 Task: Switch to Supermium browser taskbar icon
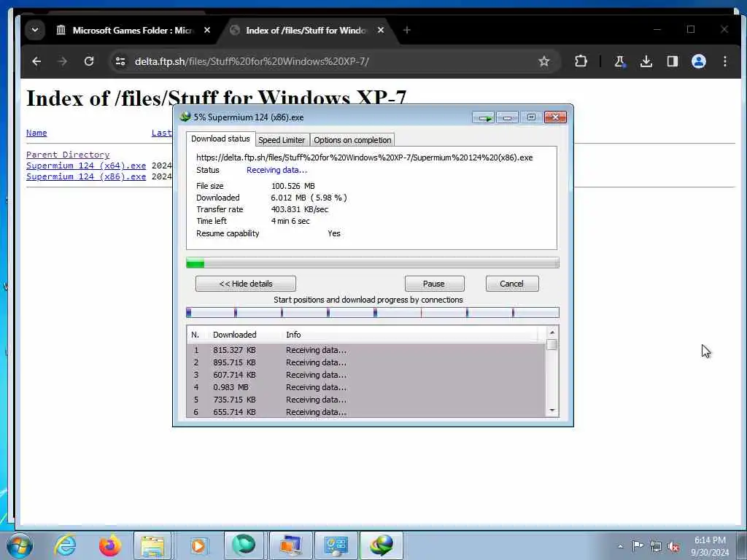(244, 545)
